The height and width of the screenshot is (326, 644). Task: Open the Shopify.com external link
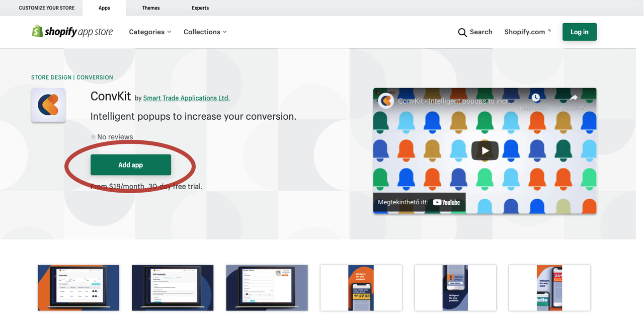(x=527, y=32)
